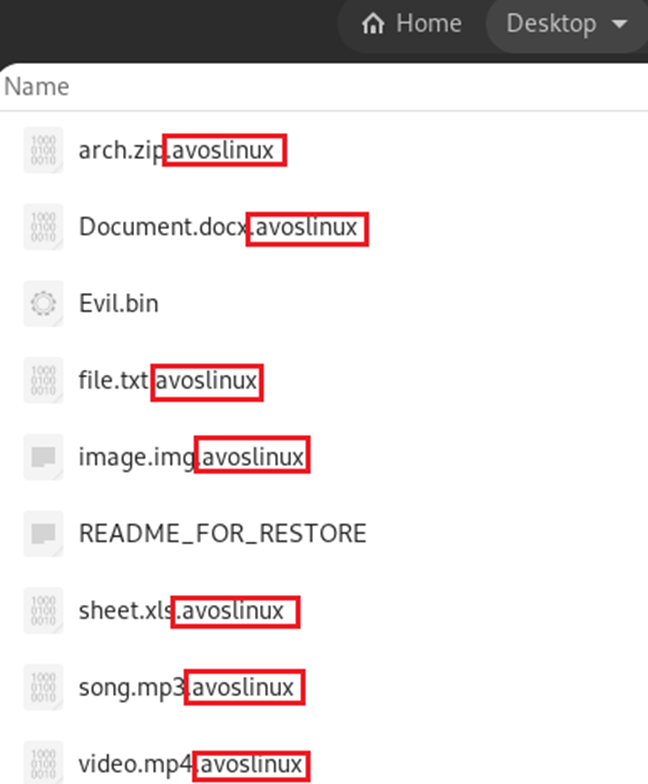Select the Document.docx.avoslinux file icon
648x784 pixels.
[43, 227]
